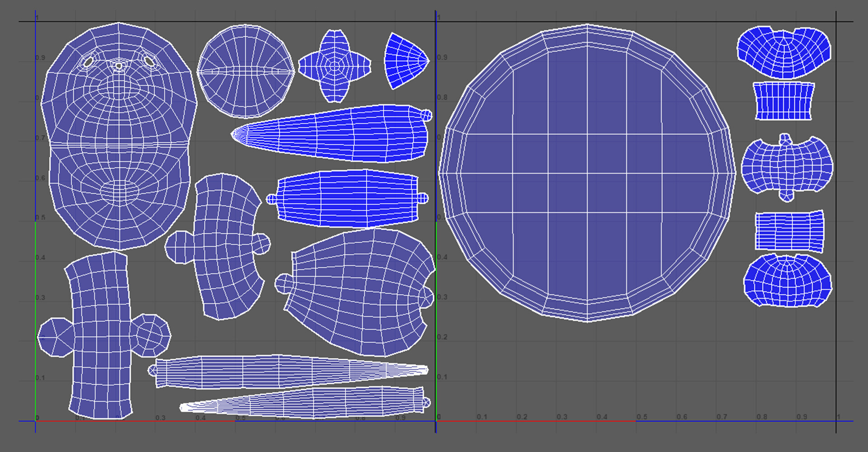Select the large shell-shaped UV island

(x=356, y=292)
